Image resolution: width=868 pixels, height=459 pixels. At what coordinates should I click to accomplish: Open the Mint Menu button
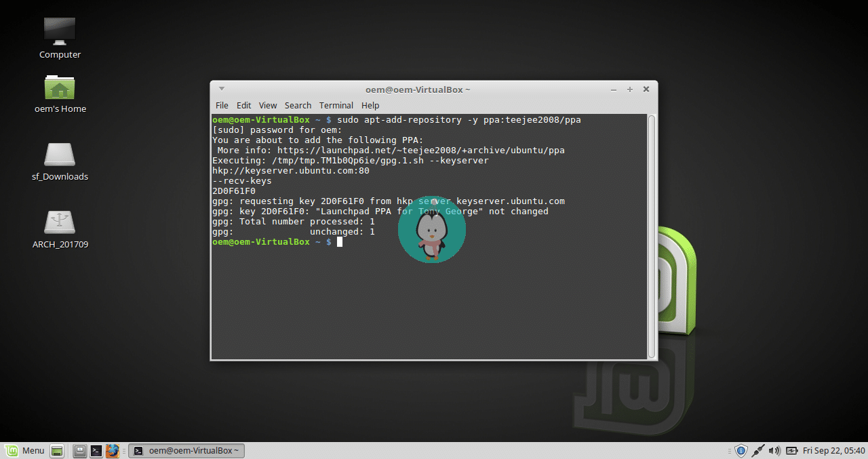pos(26,451)
